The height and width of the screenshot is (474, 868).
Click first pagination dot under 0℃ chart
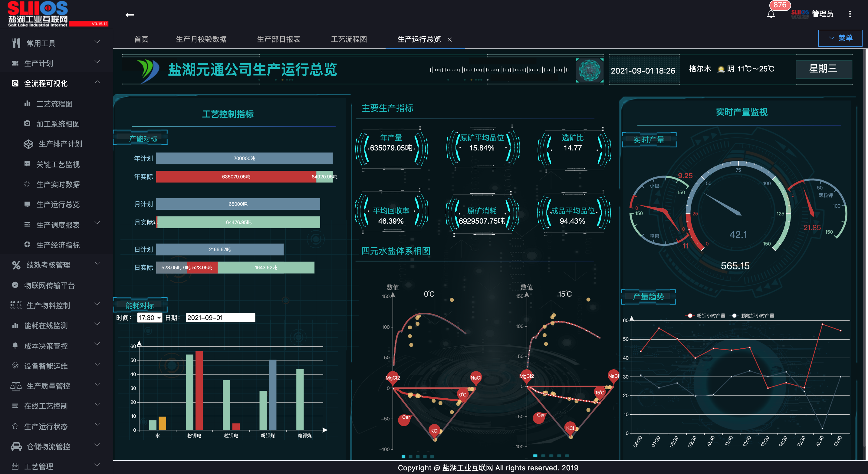[403, 456]
